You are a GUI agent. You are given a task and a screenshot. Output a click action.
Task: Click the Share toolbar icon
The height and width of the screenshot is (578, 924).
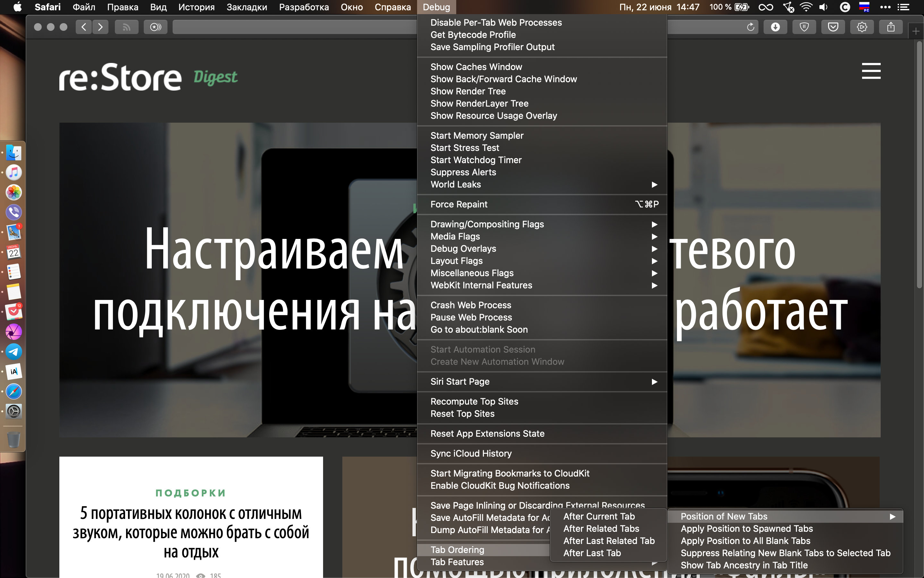(x=891, y=27)
